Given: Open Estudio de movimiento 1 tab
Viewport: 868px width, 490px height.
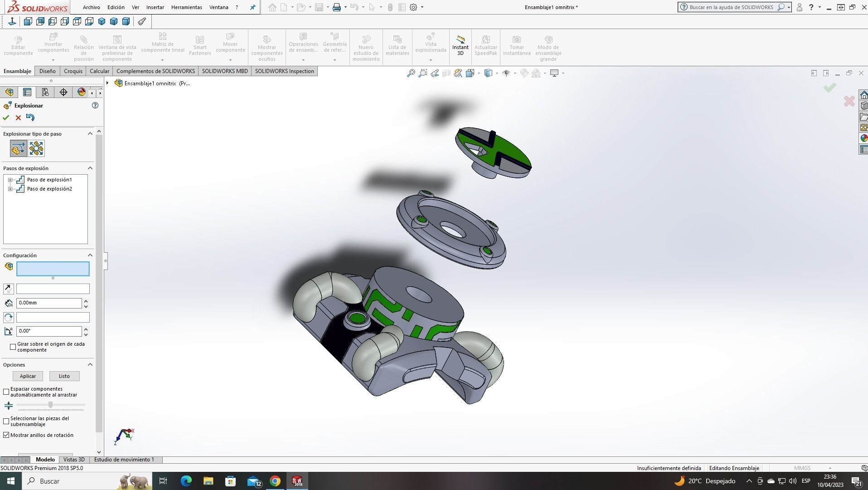Looking at the screenshot, I should 124,460.
